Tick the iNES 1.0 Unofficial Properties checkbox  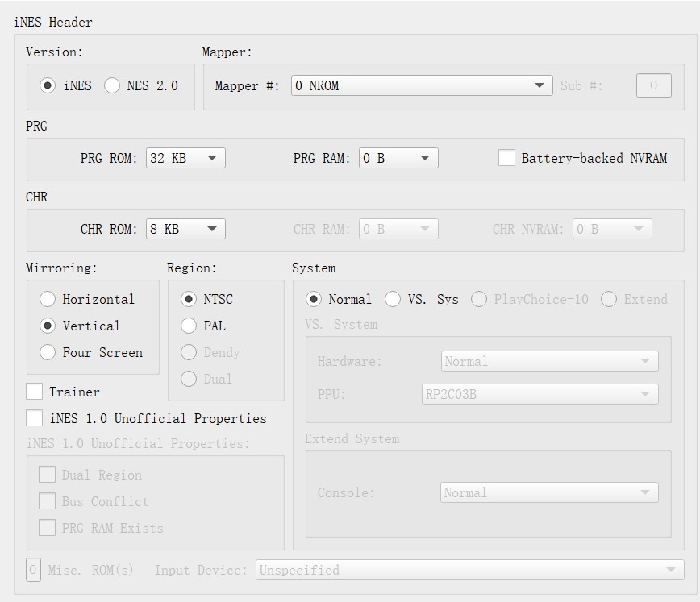point(35,418)
